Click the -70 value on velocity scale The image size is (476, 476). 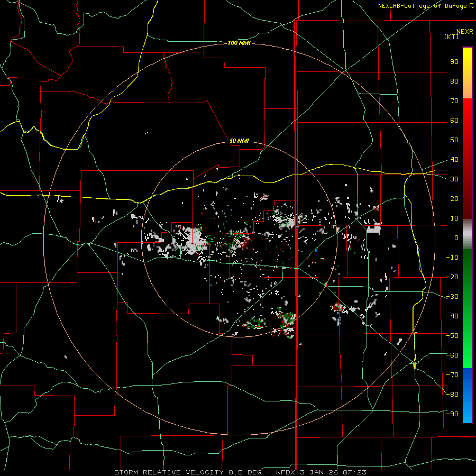452,375
